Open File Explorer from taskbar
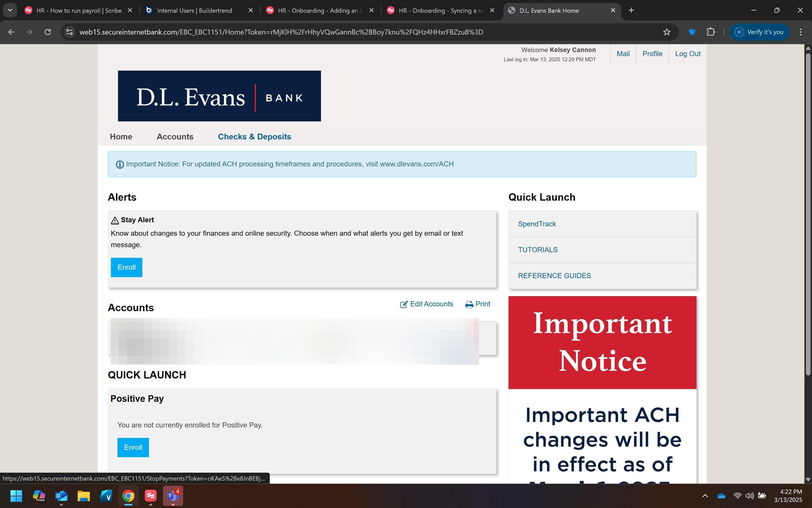This screenshot has width=812, height=508. point(83,496)
